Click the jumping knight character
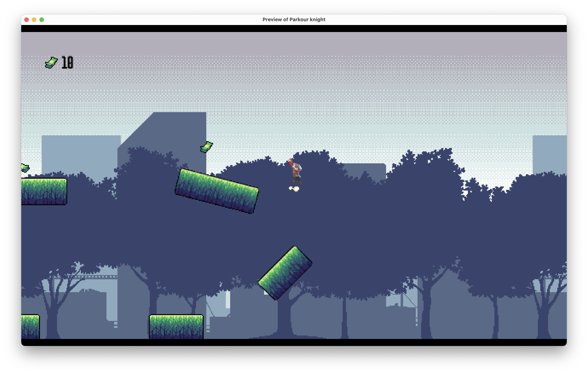 pos(296,172)
